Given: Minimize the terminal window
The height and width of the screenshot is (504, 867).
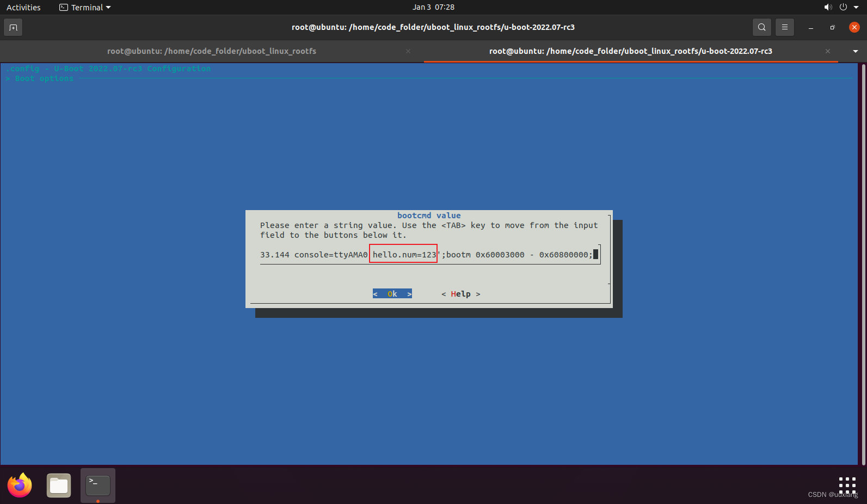Looking at the screenshot, I should point(810,27).
